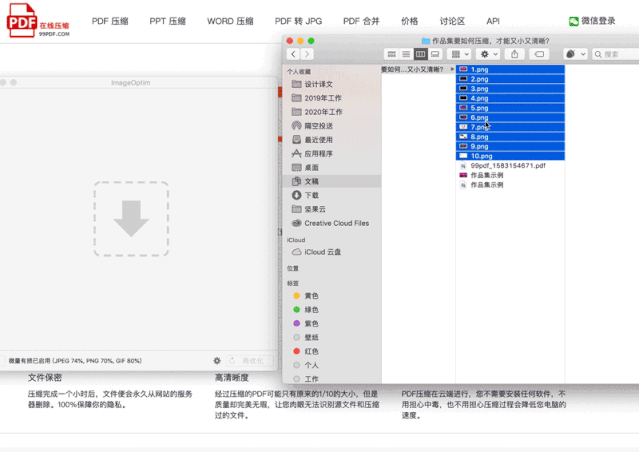Select file 99pdf_1583154671.pdf
The height and width of the screenshot is (452, 639).
click(x=508, y=166)
